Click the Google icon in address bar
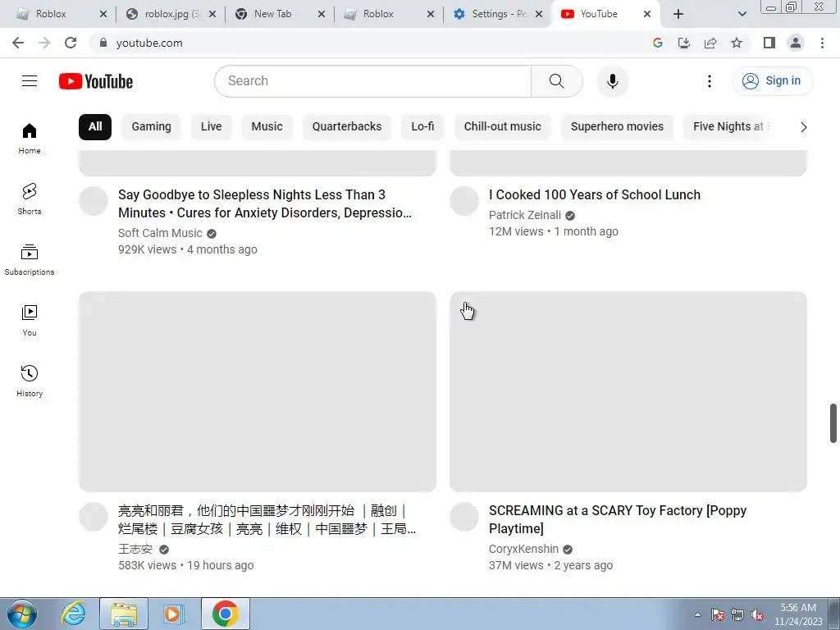 click(x=658, y=43)
